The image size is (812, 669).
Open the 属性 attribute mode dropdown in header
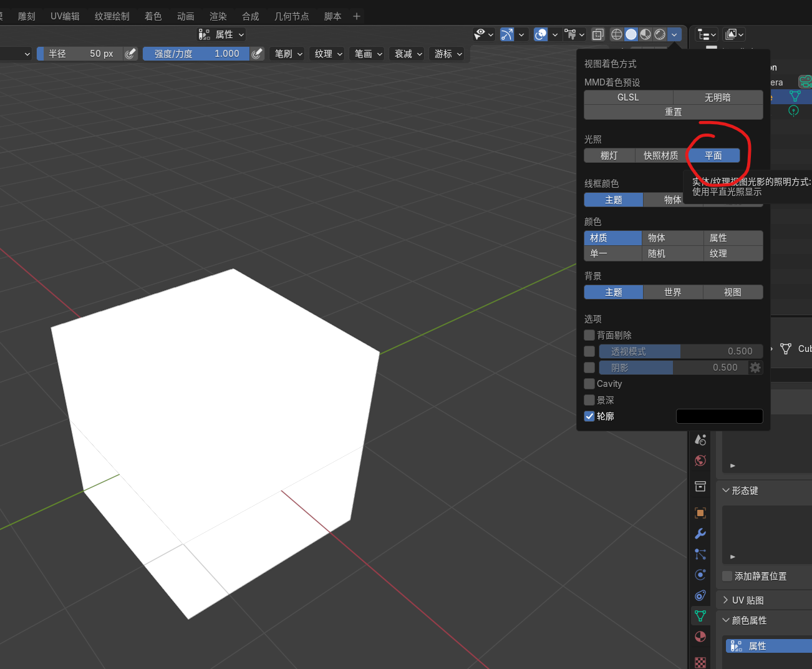(x=221, y=34)
